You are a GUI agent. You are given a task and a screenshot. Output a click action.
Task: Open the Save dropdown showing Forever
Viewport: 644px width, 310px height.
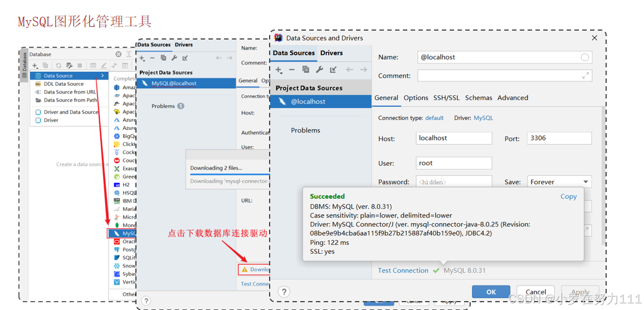559,181
